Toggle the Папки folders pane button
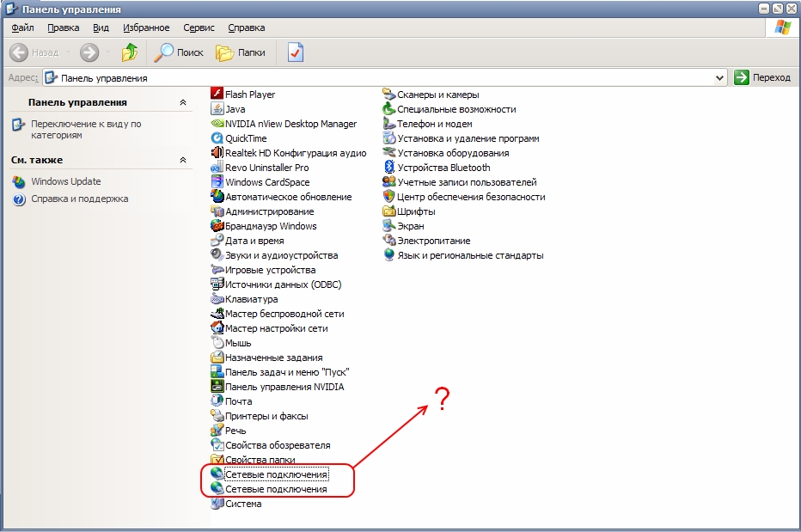Image resolution: width=801 pixels, height=532 pixels. [240, 52]
